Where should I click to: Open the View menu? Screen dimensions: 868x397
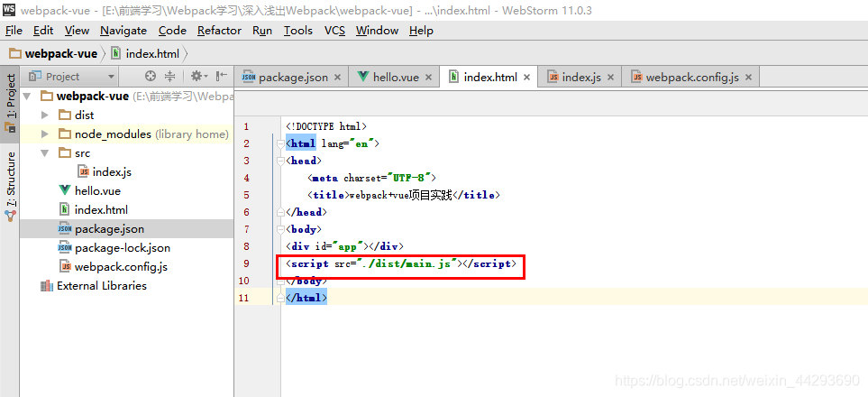(77, 31)
